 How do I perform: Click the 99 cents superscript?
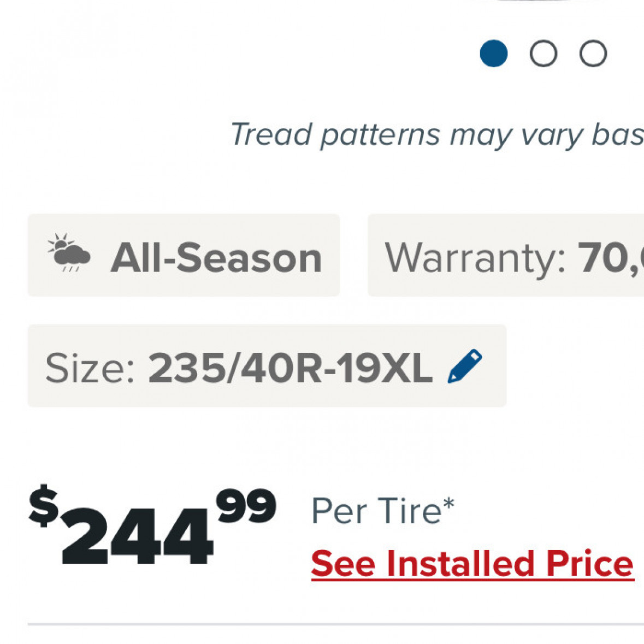coord(246,507)
